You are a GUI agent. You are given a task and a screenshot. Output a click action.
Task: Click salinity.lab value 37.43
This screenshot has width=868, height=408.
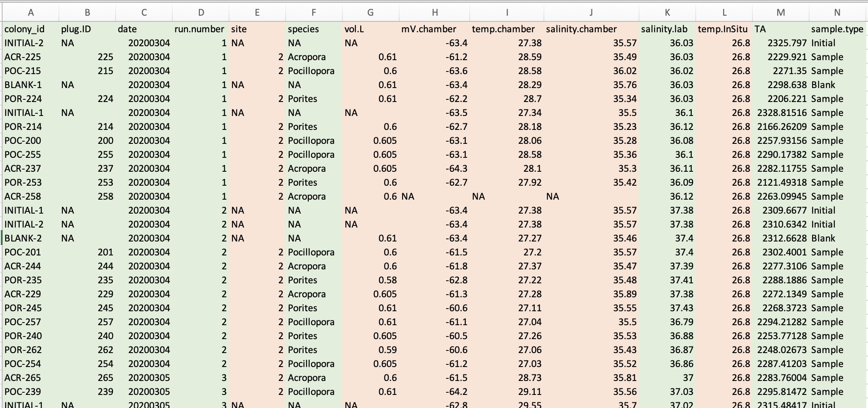pos(667,308)
